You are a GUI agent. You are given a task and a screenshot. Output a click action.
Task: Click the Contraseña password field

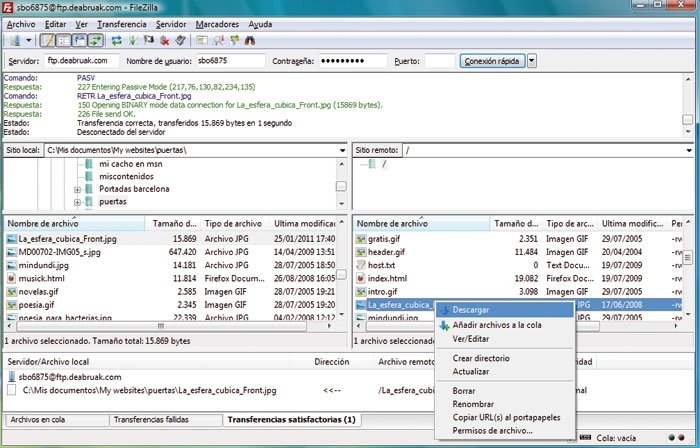click(x=353, y=61)
